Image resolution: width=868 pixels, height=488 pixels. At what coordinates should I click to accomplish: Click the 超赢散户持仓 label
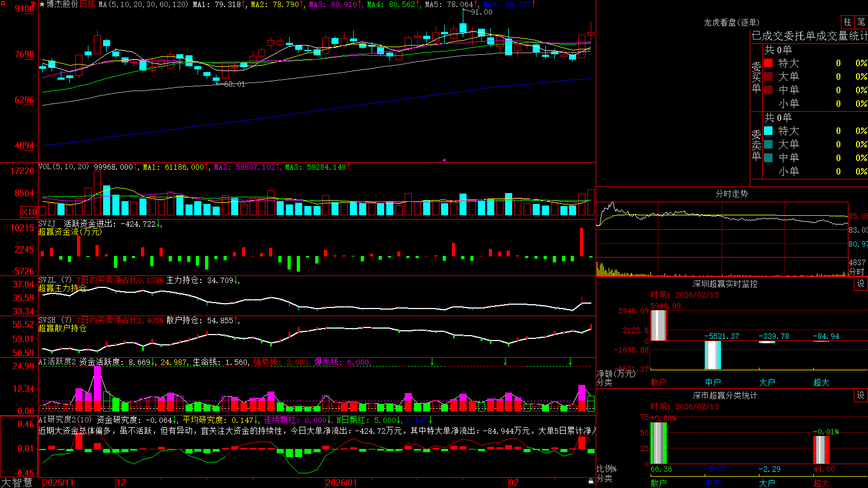(62, 328)
